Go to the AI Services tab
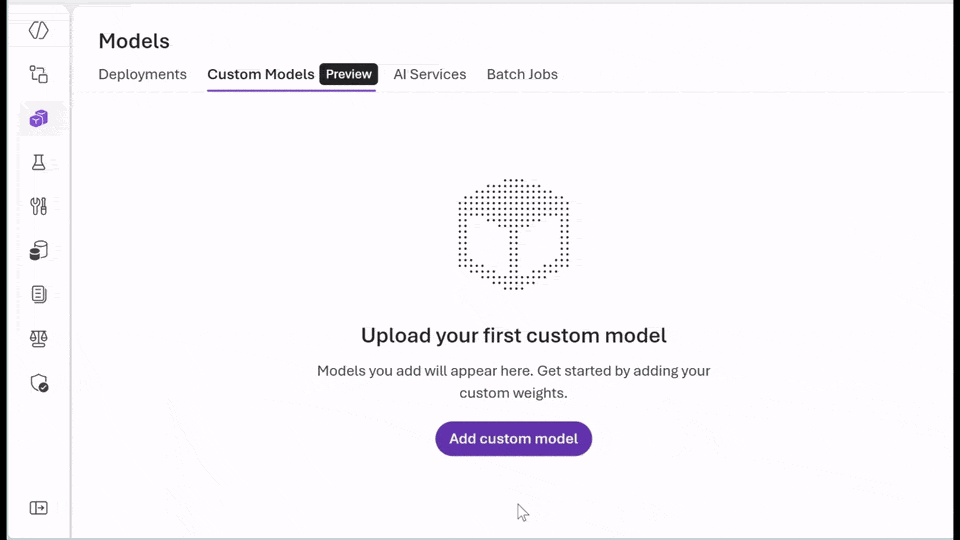Screen dimensions: 960x540 coord(430,74)
